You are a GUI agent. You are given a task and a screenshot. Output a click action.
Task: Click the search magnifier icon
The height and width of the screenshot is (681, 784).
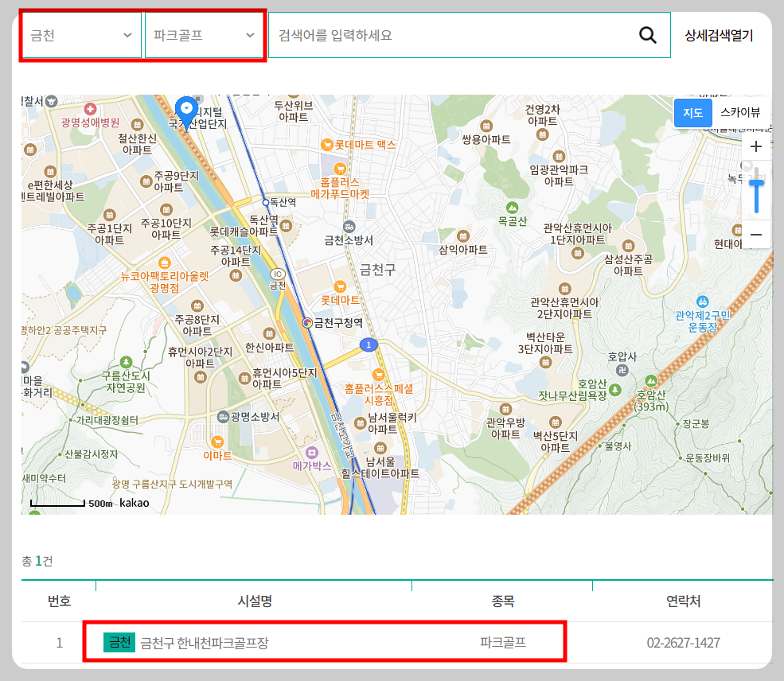[647, 35]
